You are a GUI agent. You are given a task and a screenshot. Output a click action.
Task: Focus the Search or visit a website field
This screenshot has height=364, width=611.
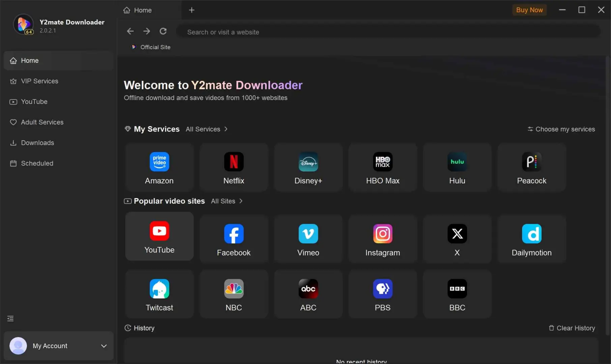pos(388,32)
